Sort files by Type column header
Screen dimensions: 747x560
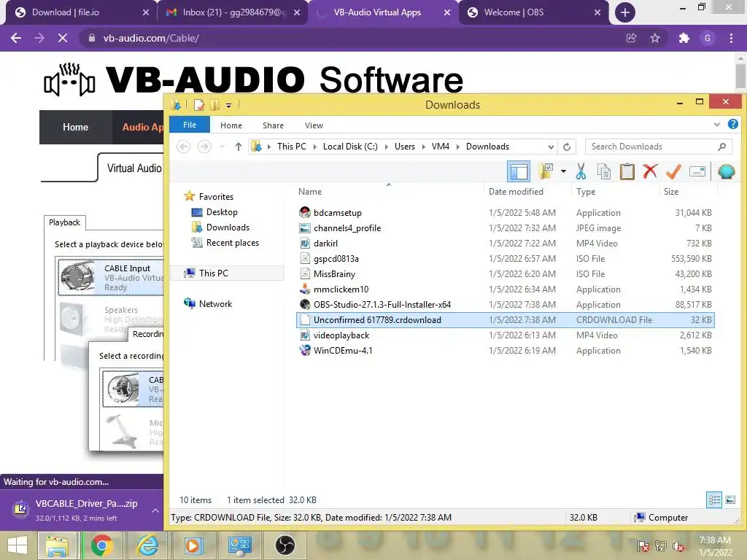[586, 192]
